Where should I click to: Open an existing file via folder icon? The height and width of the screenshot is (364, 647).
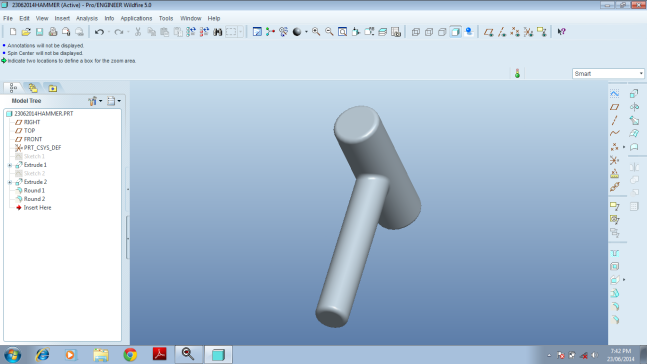[x=26, y=32]
